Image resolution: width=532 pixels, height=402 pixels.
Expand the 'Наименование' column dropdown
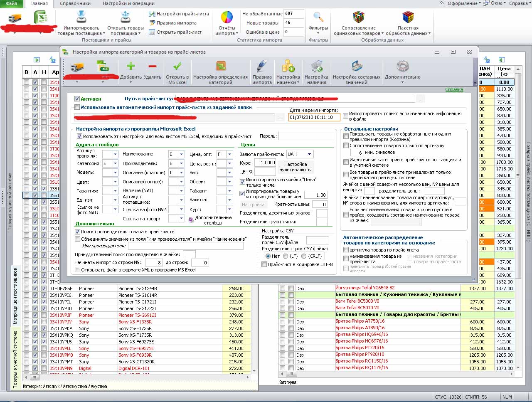coord(181,154)
